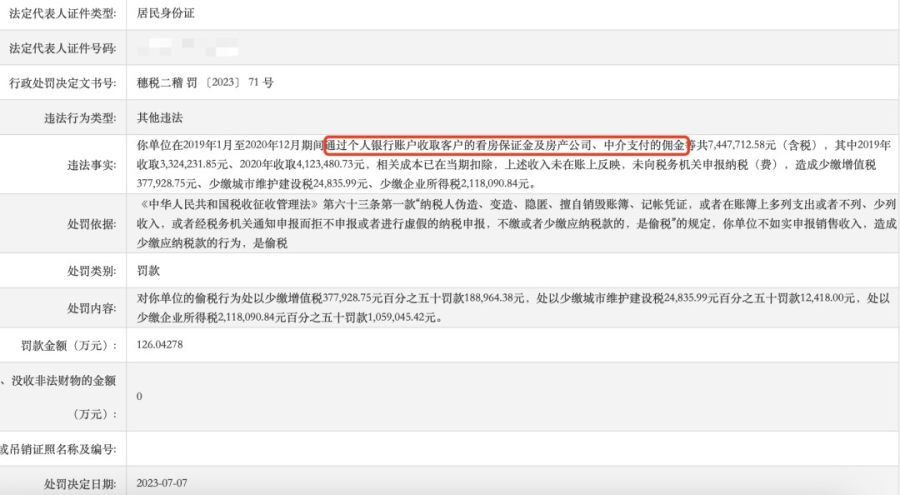Screen dimensions: 900x495
Task: Click the 处罚决定日期 label
Action: tap(80, 484)
